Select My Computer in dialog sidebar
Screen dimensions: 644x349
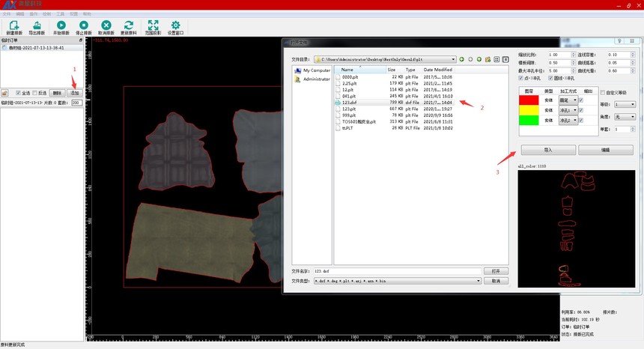click(312, 70)
